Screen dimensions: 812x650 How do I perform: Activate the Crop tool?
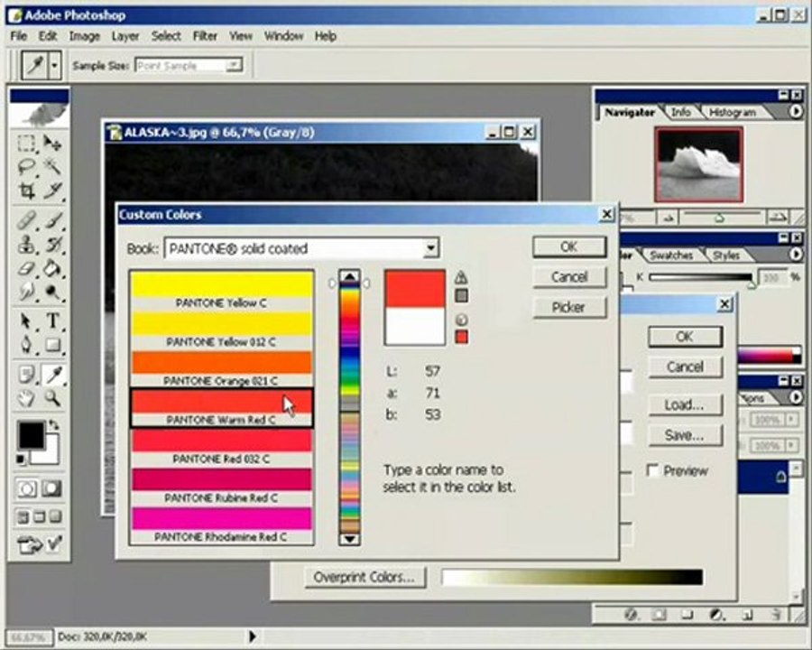click(x=26, y=190)
